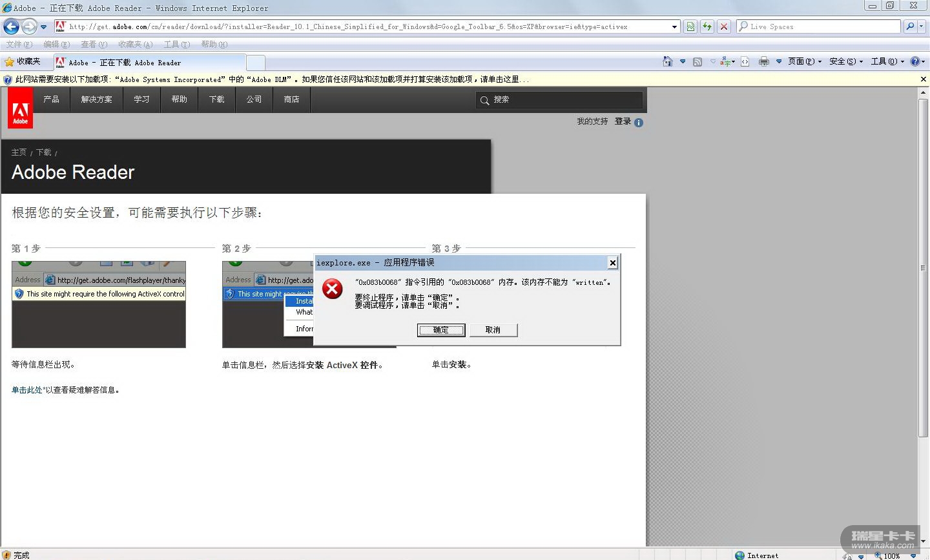Stop loading with the red X icon
This screenshot has height=560, width=930.
[x=724, y=26]
